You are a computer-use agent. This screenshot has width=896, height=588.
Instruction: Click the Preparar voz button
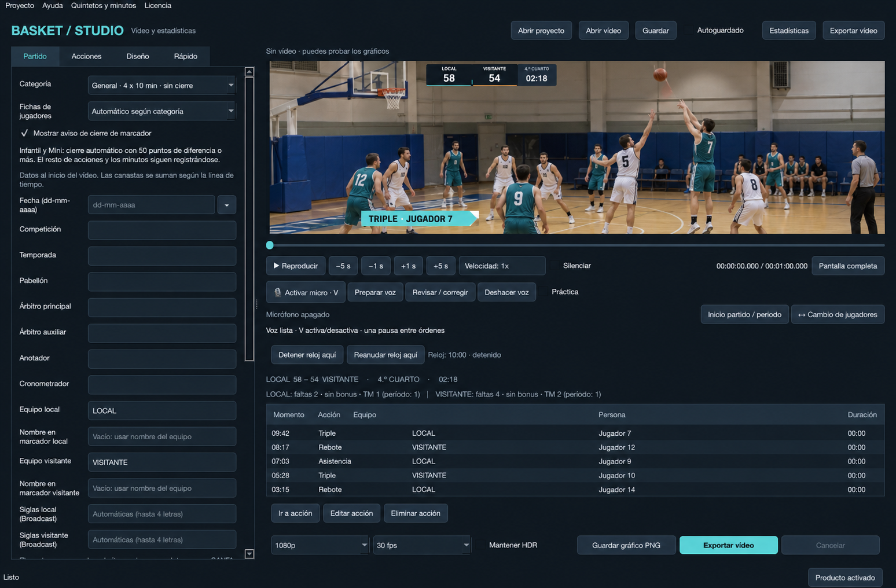click(375, 292)
